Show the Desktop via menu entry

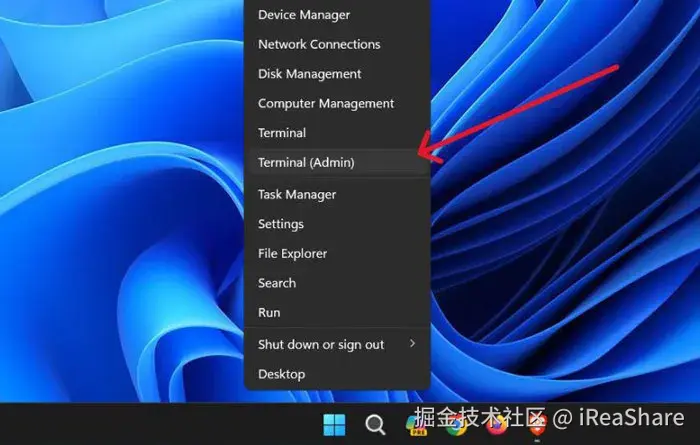[338, 374]
